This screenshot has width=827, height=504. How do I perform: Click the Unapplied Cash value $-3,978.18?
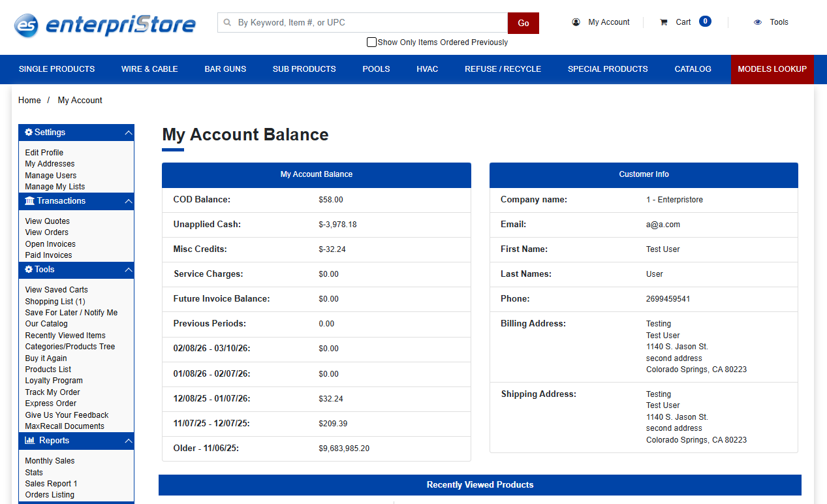(337, 225)
